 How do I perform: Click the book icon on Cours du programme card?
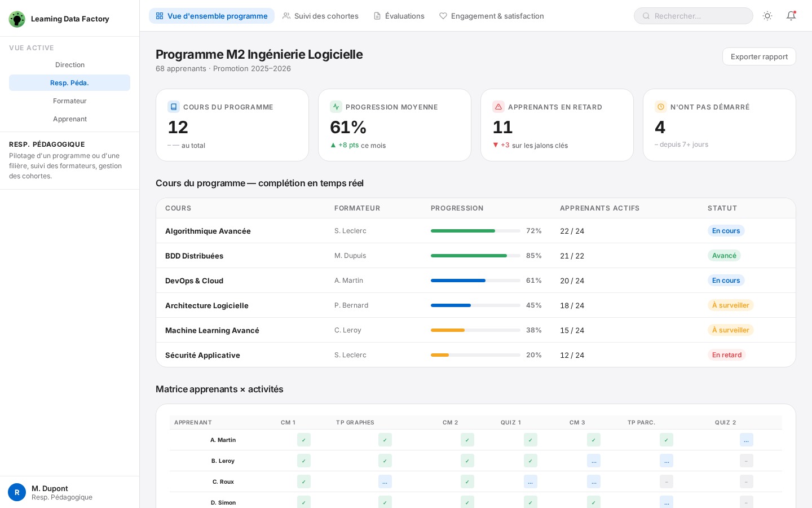pyautogui.click(x=174, y=107)
